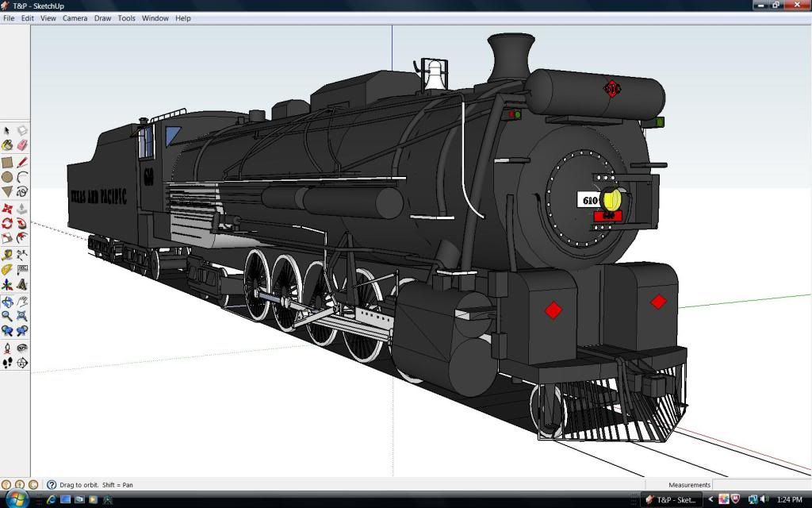Activate the Move tool
This screenshot has width=812, height=508.
pos(6,209)
